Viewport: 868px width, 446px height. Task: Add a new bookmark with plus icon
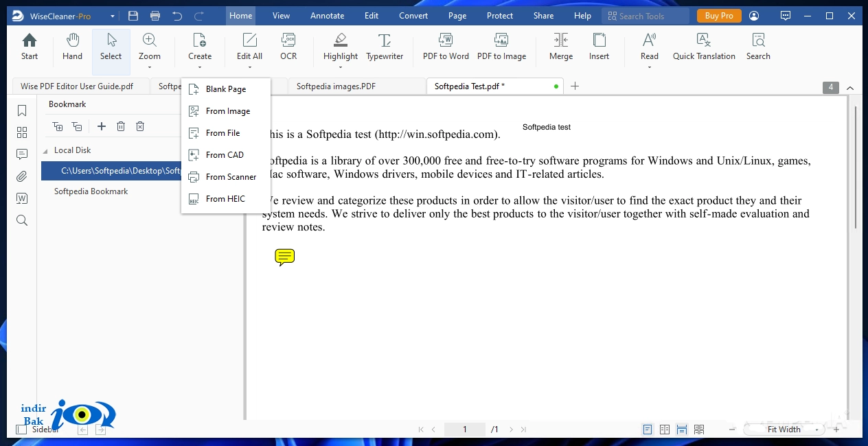point(102,126)
